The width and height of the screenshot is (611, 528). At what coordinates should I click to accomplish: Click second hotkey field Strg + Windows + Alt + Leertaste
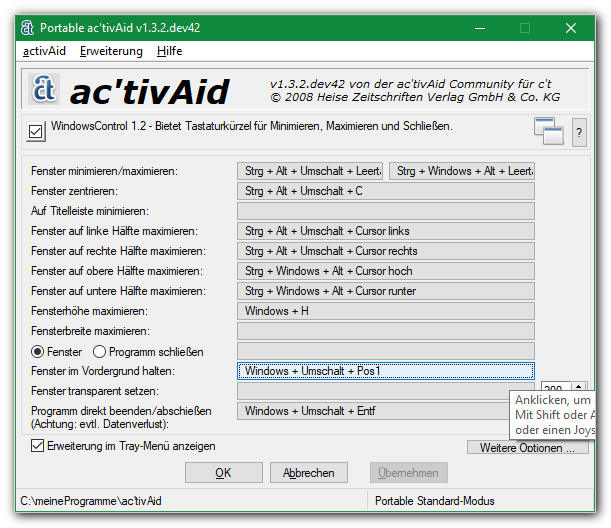click(x=462, y=171)
